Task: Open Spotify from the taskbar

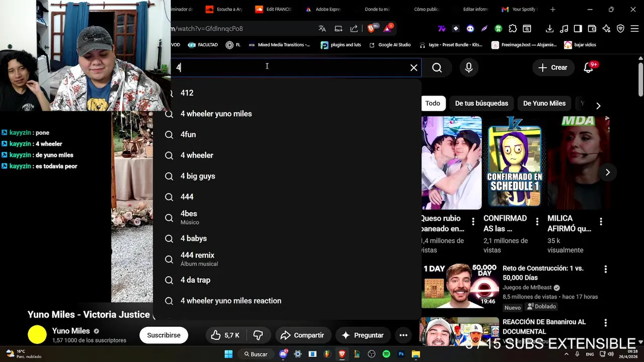Action: pos(386,354)
